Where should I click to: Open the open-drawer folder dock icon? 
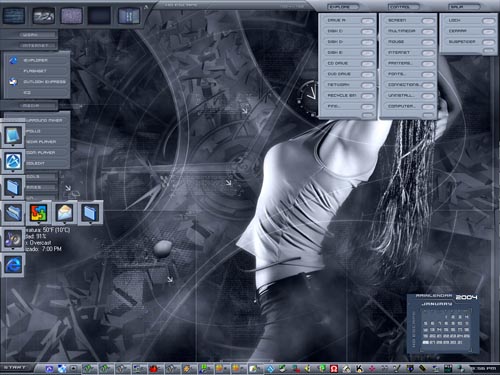coord(13,212)
